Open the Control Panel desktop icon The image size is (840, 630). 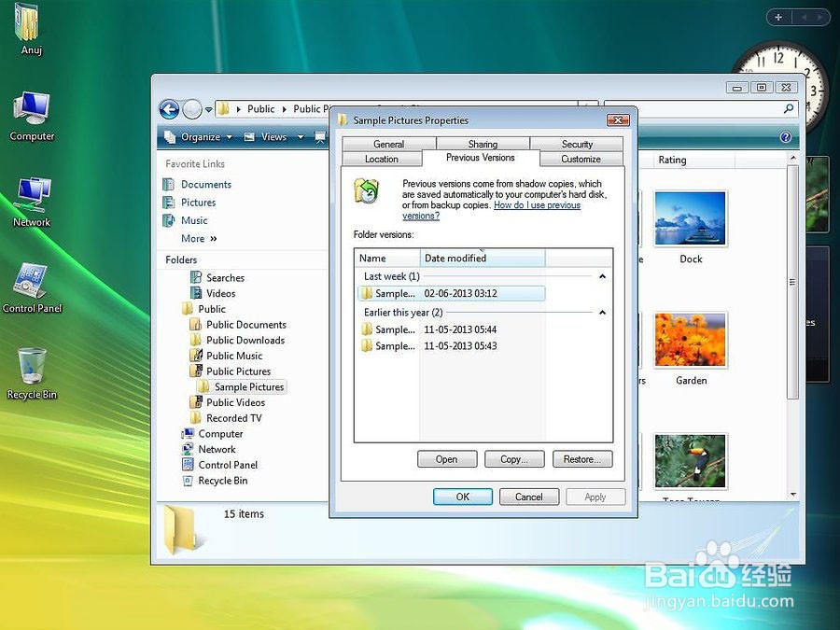point(32,287)
